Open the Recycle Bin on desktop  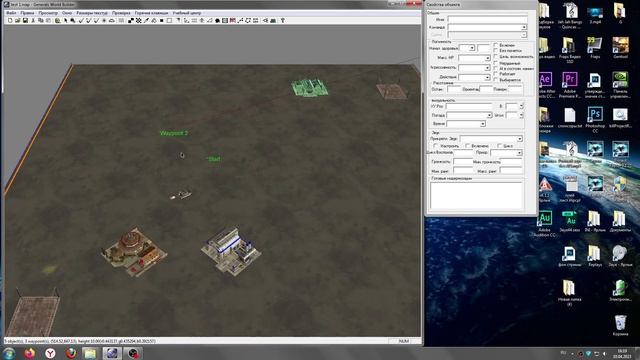620,325
